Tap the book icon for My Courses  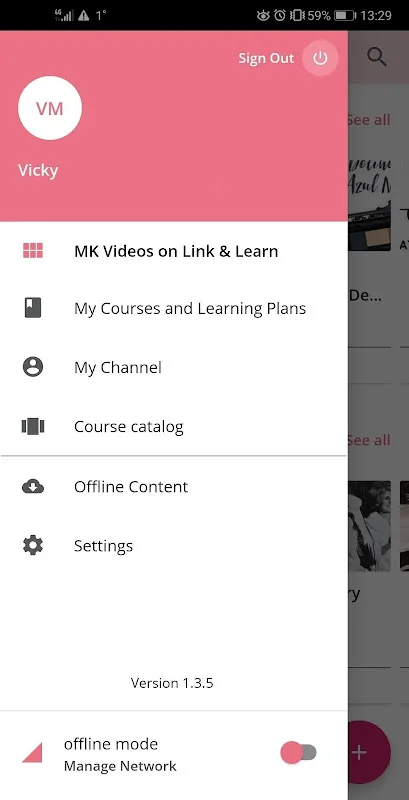(33, 308)
